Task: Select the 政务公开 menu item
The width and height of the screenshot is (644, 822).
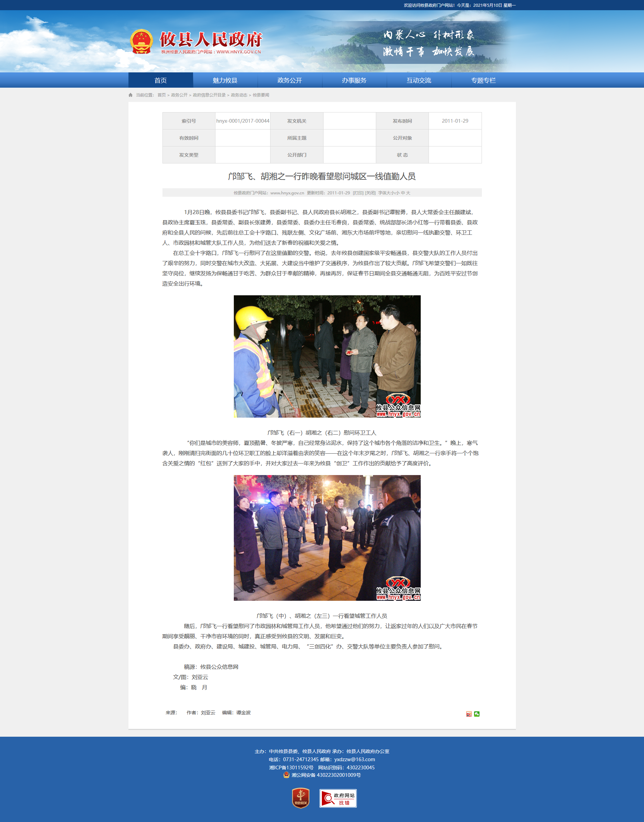Action: pyautogui.click(x=290, y=80)
